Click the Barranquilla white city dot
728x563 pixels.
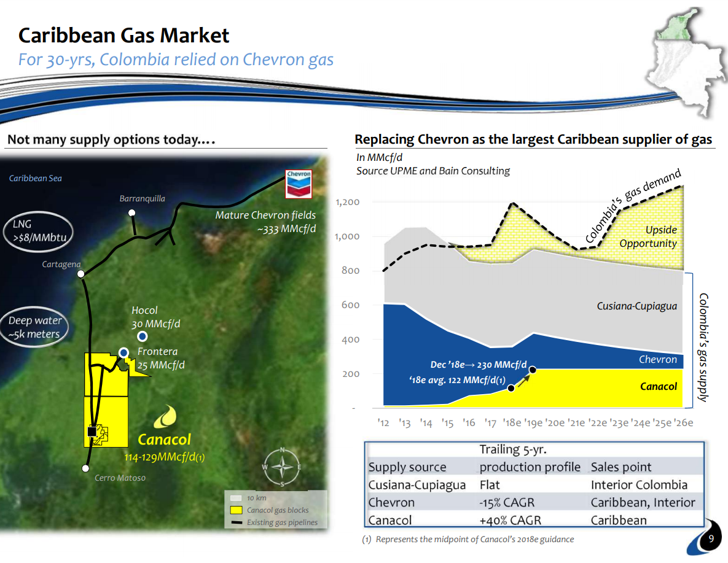point(131,212)
